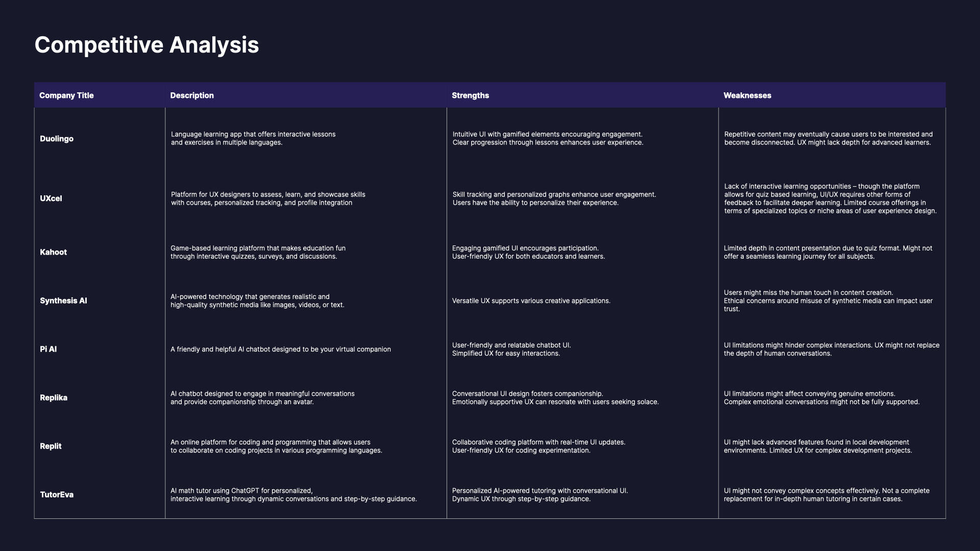Click the TutorEva company name

pos(57,494)
